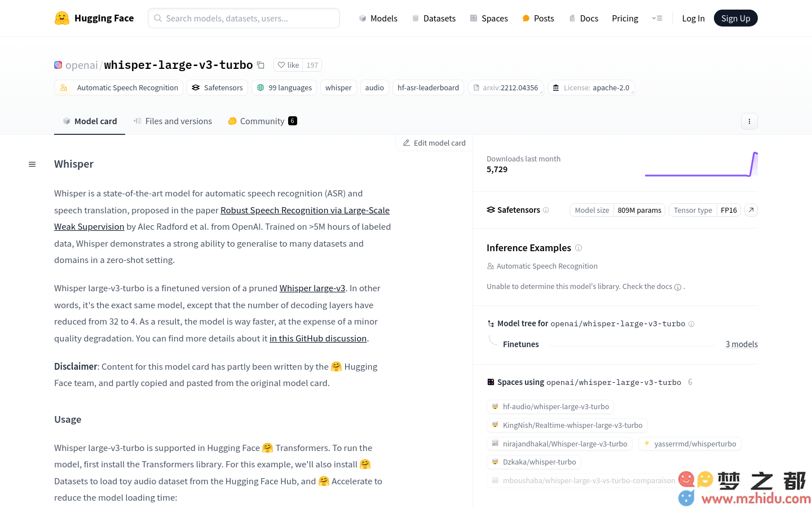Click the Safetensors info icon
This screenshot has height=508, width=812.
coord(546,210)
